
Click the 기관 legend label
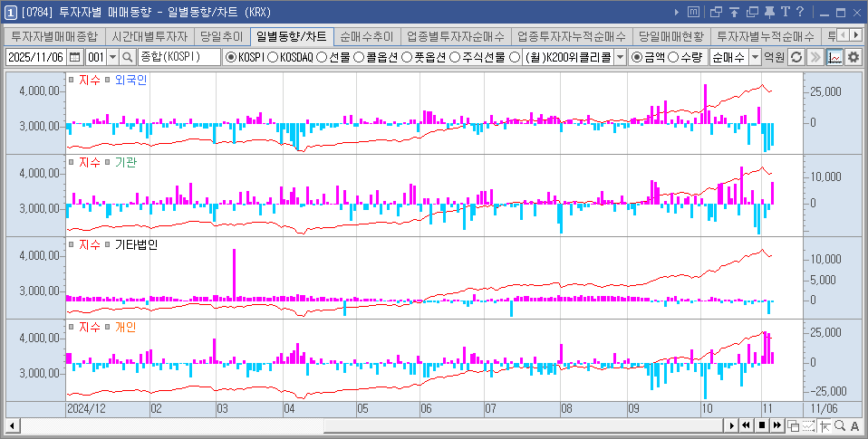click(126, 163)
